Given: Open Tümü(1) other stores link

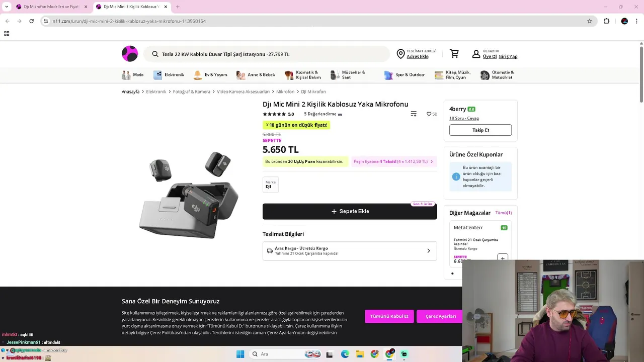Looking at the screenshot, I should (x=504, y=213).
